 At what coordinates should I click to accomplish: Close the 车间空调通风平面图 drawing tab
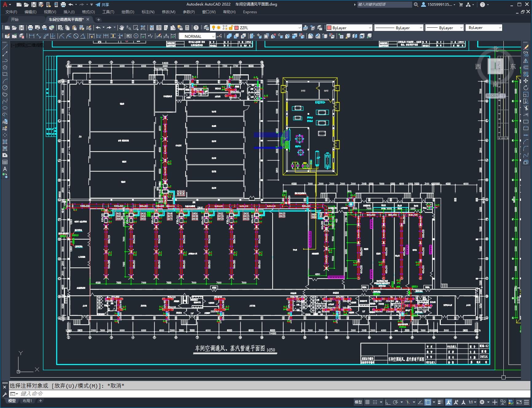coord(88,19)
